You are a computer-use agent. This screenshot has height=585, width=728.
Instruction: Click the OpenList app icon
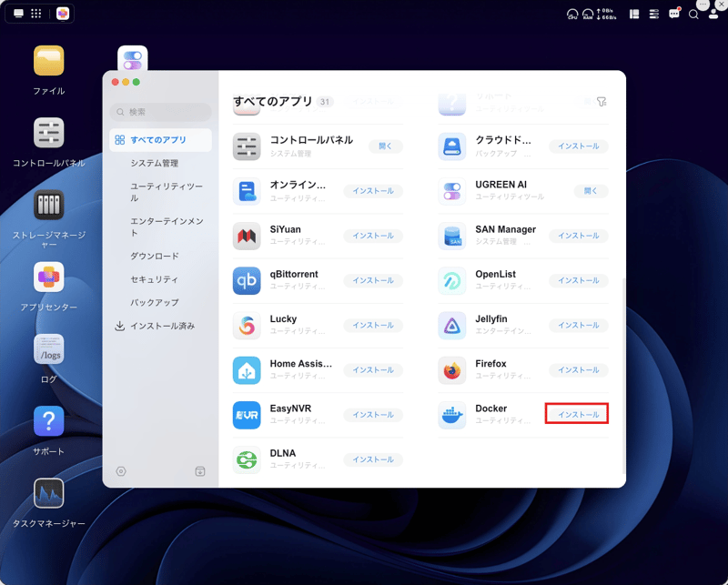click(x=451, y=280)
